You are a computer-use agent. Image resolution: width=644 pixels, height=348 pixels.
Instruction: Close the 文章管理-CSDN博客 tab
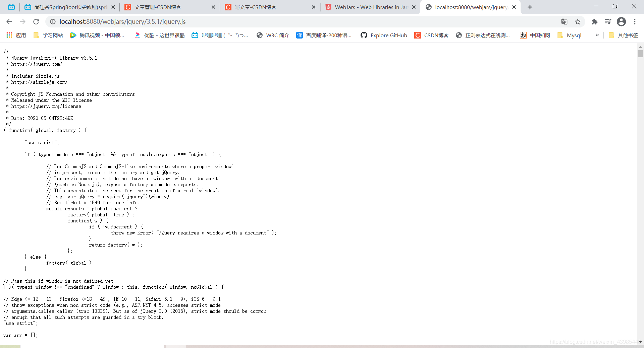click(213, 7)
